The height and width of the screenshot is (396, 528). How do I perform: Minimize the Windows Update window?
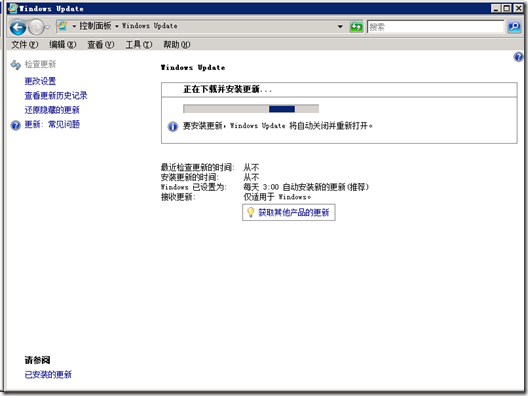pos(495,8)
